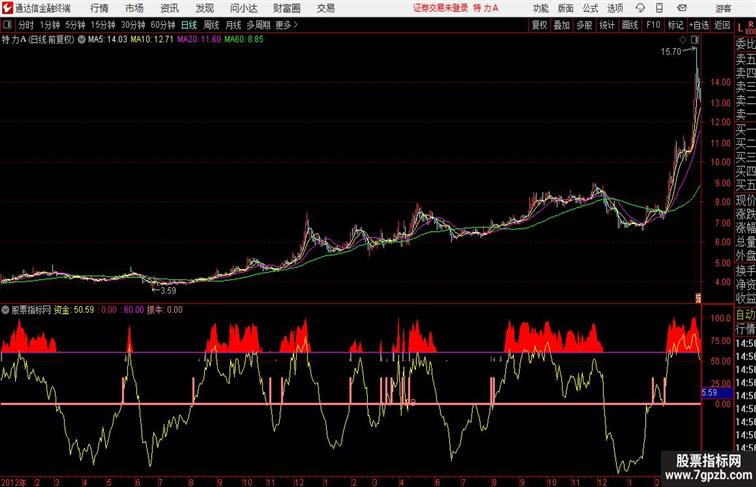Click the 游客 guest account label
Viewport: 756px width, 487px height.
[723, 8]
